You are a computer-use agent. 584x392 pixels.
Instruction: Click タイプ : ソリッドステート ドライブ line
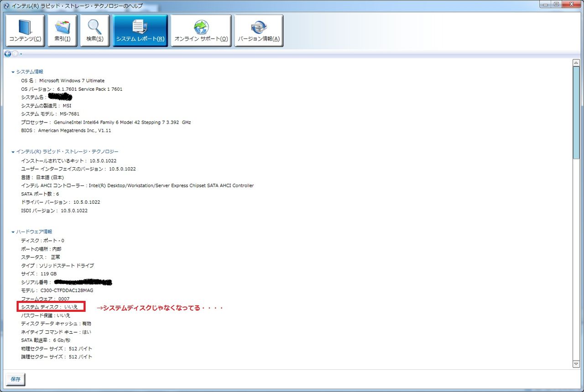point(57,266)
